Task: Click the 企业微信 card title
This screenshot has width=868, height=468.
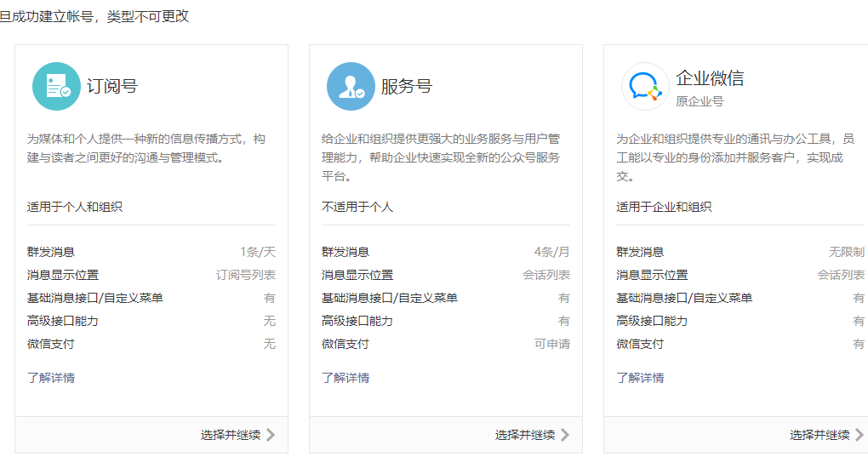Action: pos(710,78)
